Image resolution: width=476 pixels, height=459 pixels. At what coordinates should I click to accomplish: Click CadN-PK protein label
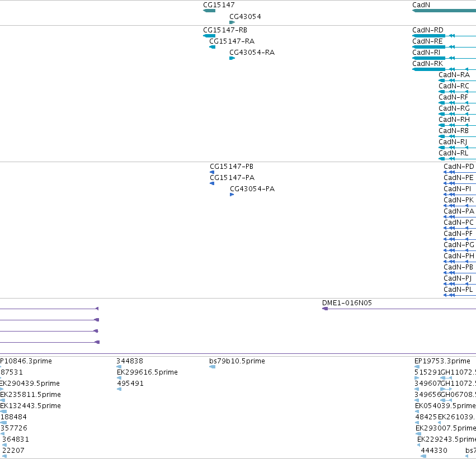[459, 200]
